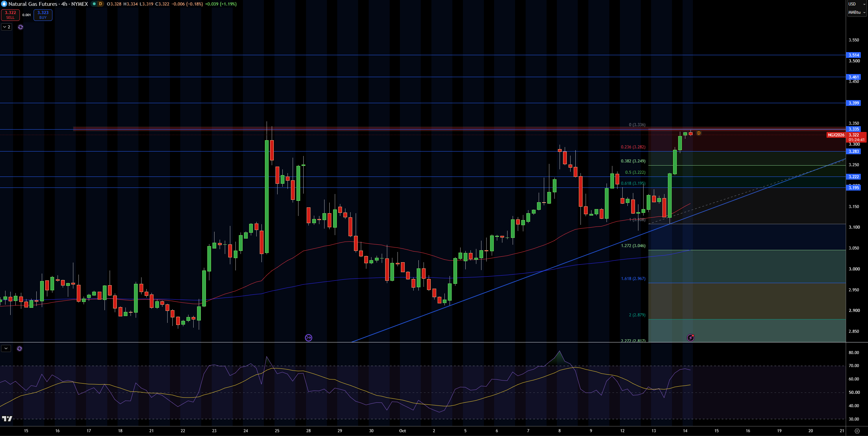Screen dimensions: 868x436
Task: Click the 30.00 label on the RSI scale
Action: pos(854,419)
